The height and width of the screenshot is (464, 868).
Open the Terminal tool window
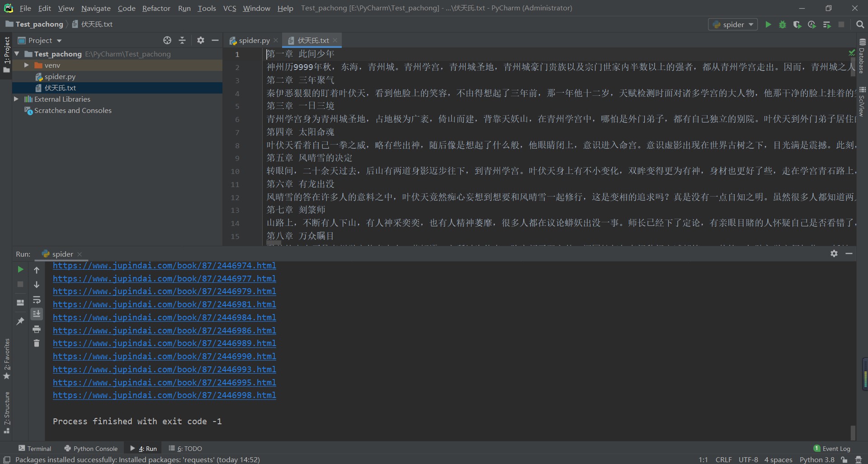coord(35,448)
